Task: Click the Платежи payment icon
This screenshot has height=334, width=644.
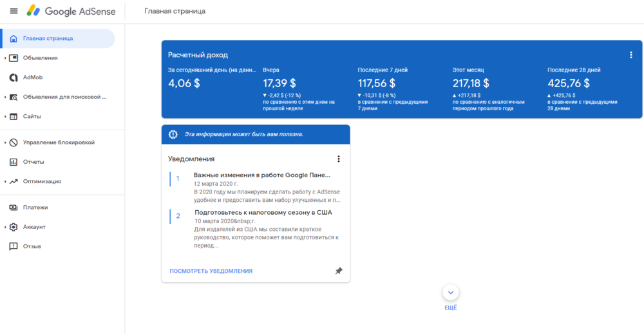Action: [x=14, y=208]
